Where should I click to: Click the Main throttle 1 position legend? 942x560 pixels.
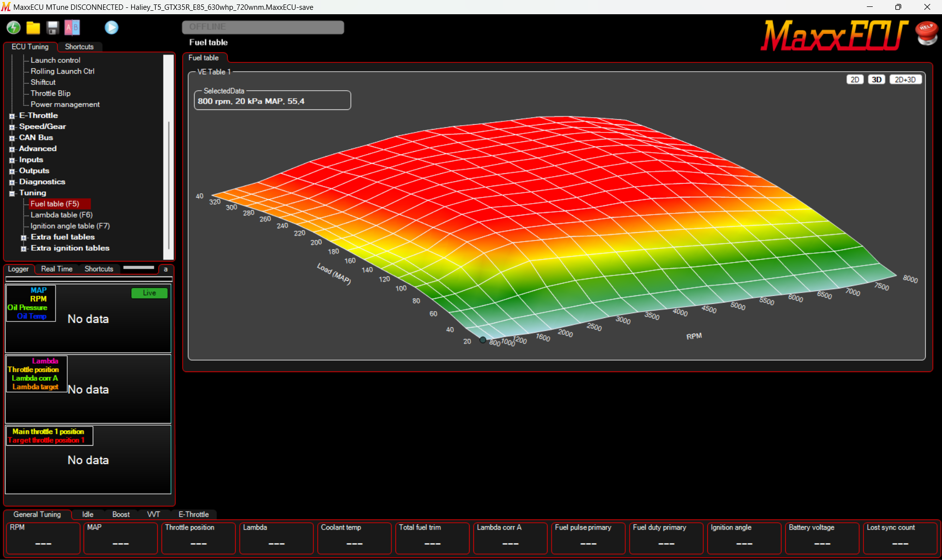click(49, 436)
